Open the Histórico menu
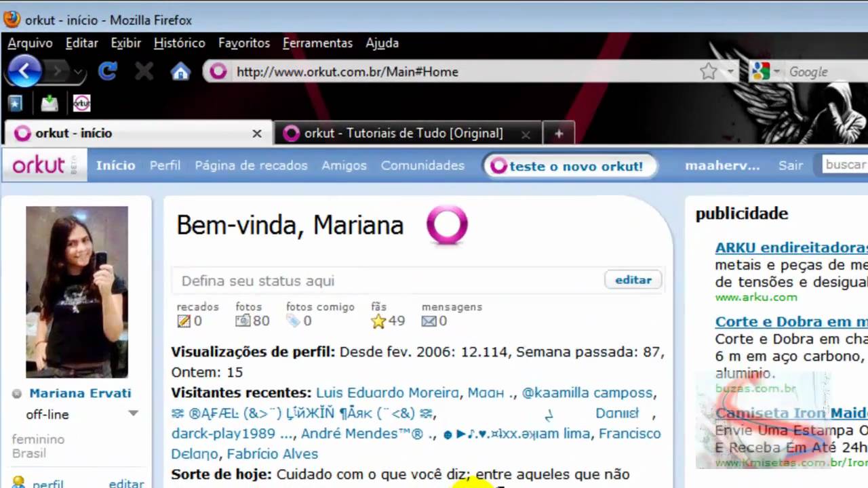This screenshot has width=868, height=488. coord(179,43)
